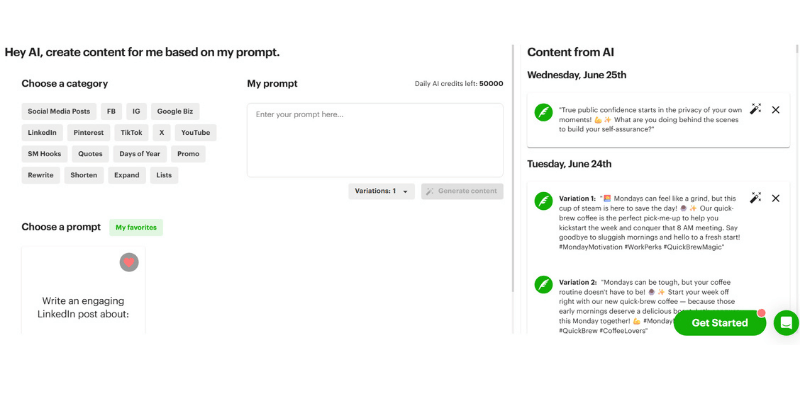Dismiss Wednesday June 25th content with X
Image resolution: width=800 pixels, height=400 pixels.
(x=776, y=110)
